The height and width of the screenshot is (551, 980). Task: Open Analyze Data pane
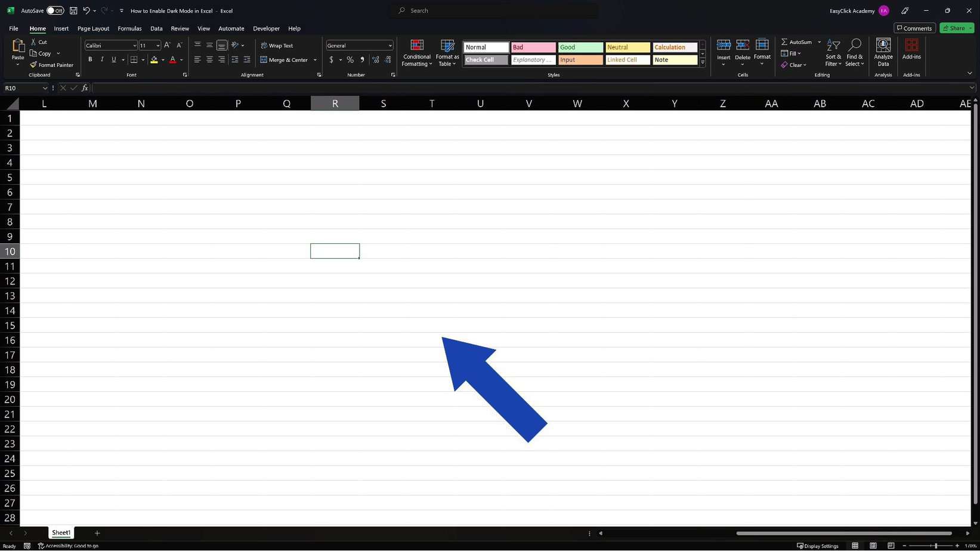pos(883,52)
